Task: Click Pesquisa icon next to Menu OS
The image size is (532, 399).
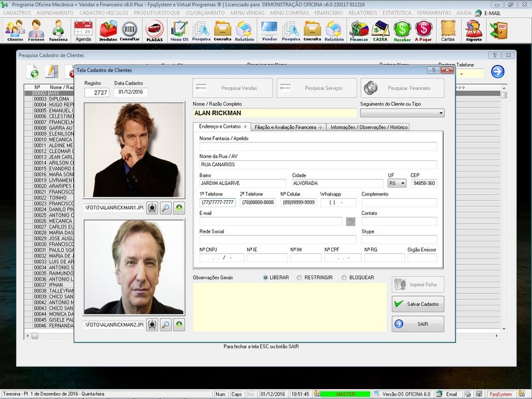Action: pyautogui.click(x=201, y=31)
